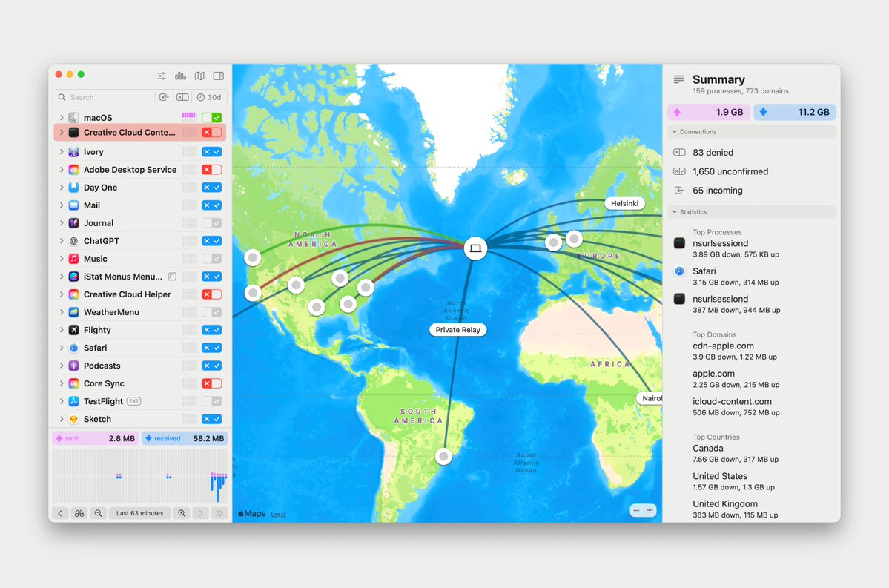Click the Private Relay map label
Viewport: 889px width, 588px height.
[x=457, y=330]
